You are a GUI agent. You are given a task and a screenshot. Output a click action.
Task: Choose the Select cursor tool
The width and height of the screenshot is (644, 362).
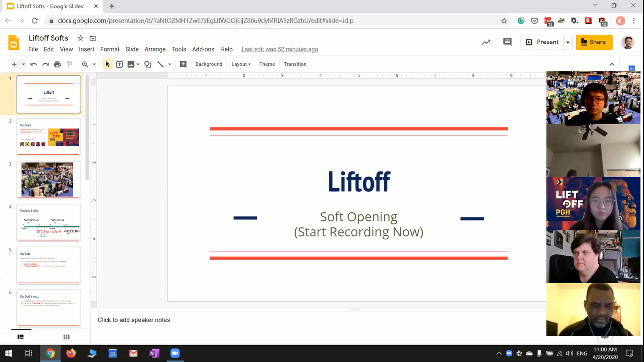pyautogui.click(x=107, y=64)
